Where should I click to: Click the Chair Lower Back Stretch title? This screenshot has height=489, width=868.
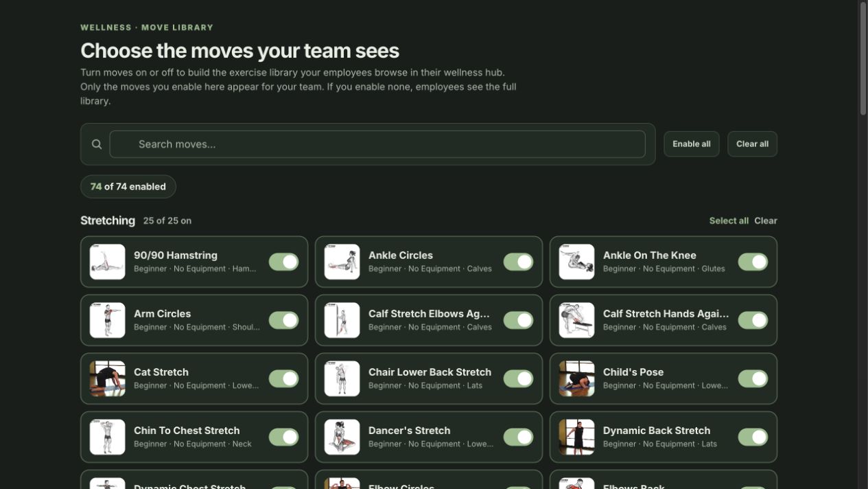coord(430,372)
